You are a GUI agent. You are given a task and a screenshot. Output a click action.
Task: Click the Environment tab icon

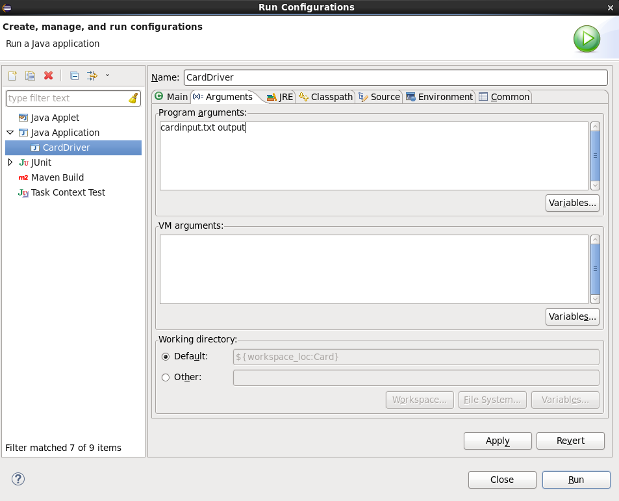411,97
